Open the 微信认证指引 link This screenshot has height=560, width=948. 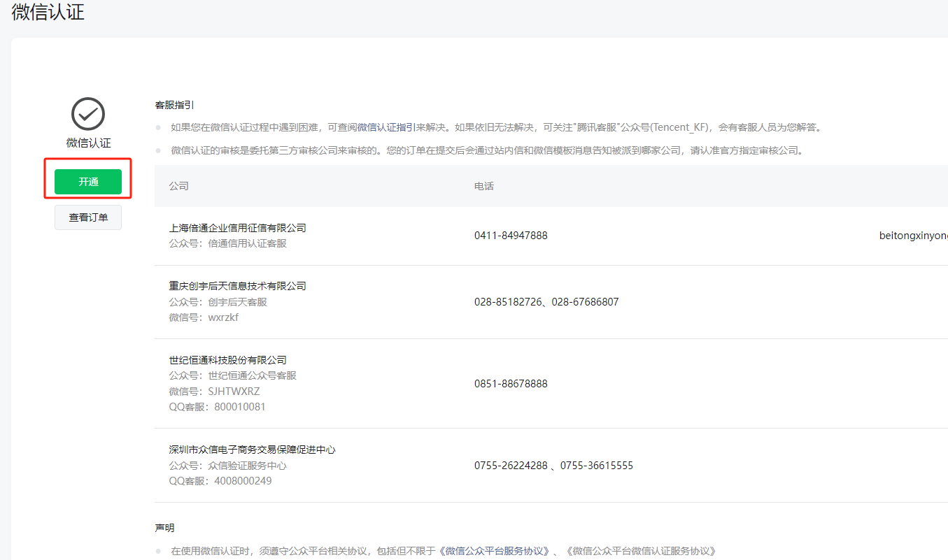(387, 127)
